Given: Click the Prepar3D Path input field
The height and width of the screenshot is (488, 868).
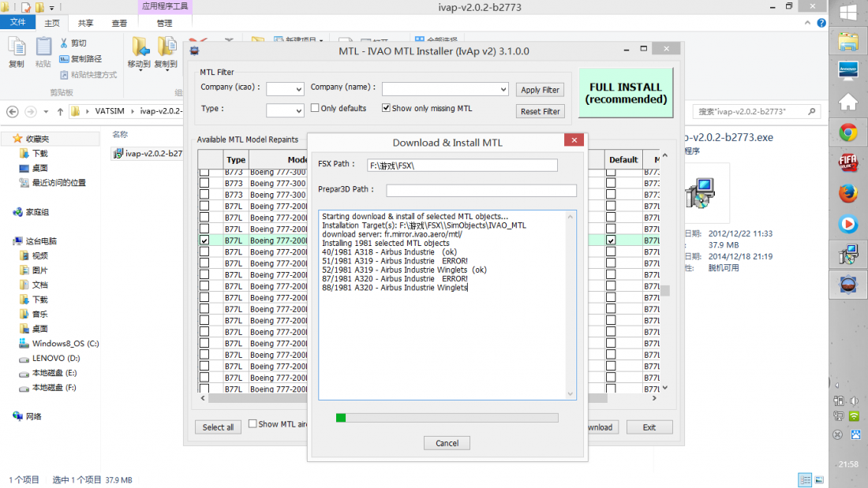Looking at the screenshot, I should point(481,190).
